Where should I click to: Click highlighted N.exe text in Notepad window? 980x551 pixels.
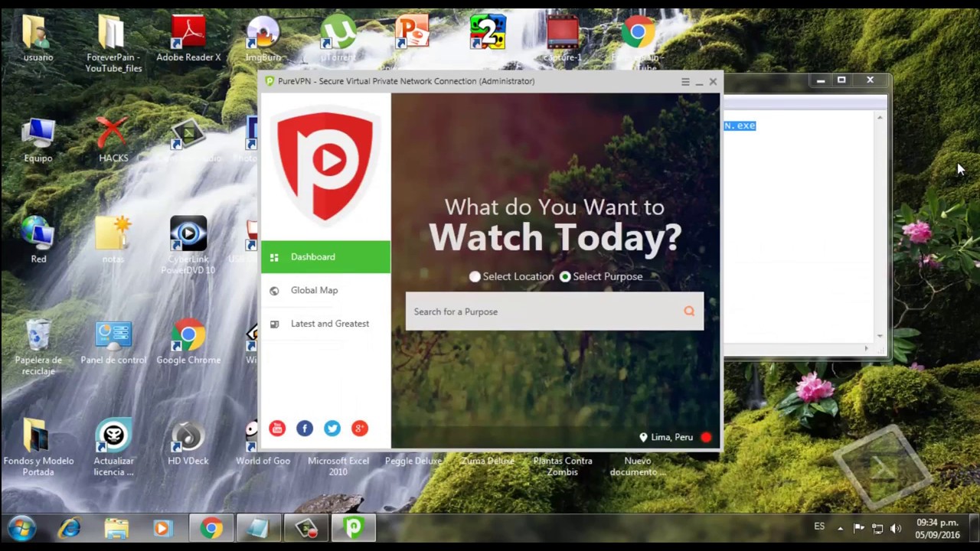[740, 126]
